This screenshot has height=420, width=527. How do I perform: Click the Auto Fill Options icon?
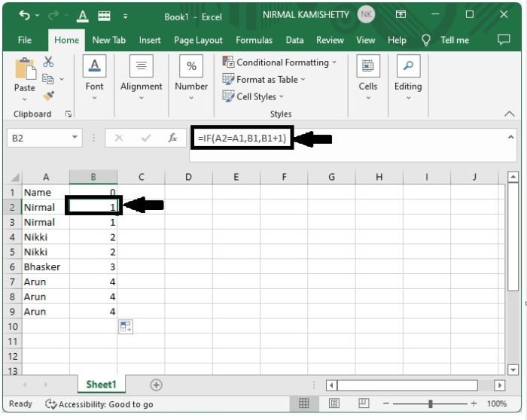126,327
